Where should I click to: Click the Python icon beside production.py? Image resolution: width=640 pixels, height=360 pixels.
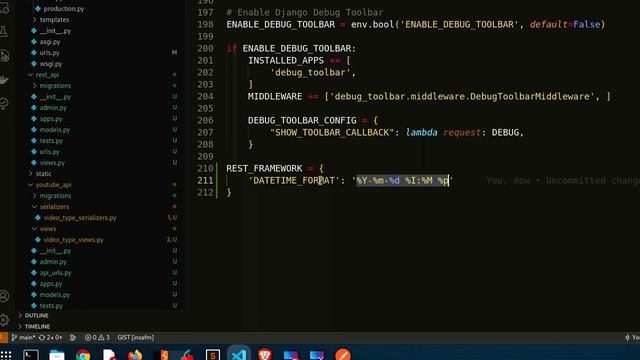click(38, 9)
